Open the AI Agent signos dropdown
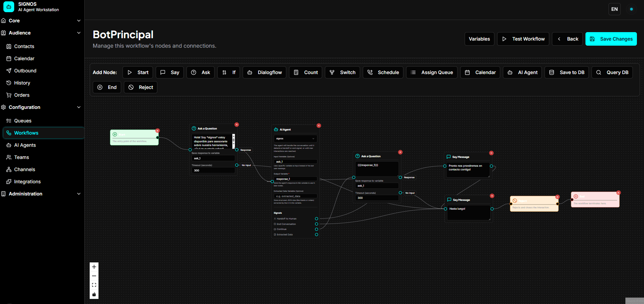Image resolution: width=644 pixels, height=304 pixels. coord(295,139)
